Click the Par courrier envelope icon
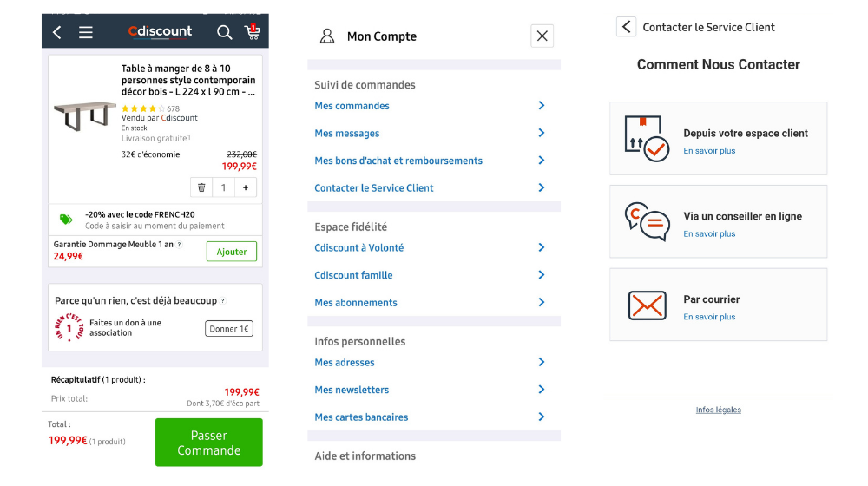The width and height of the screenshot is (868, 486). (648, 305)
